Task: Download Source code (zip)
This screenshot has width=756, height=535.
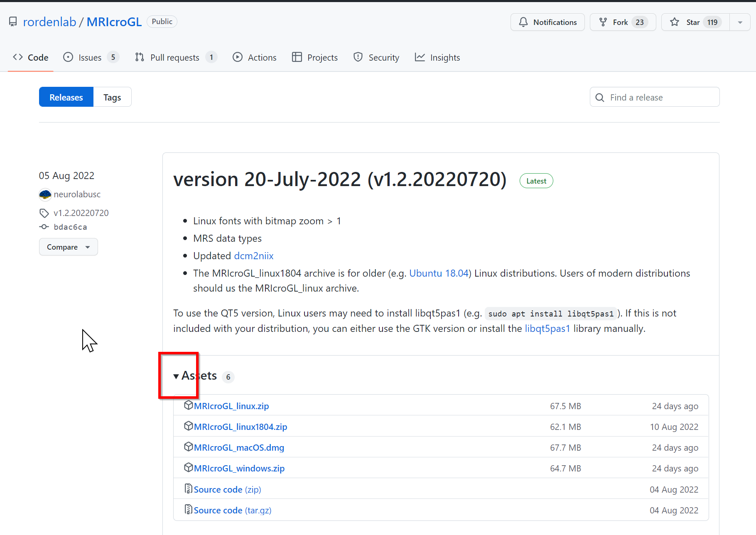Action: point(227,489)
